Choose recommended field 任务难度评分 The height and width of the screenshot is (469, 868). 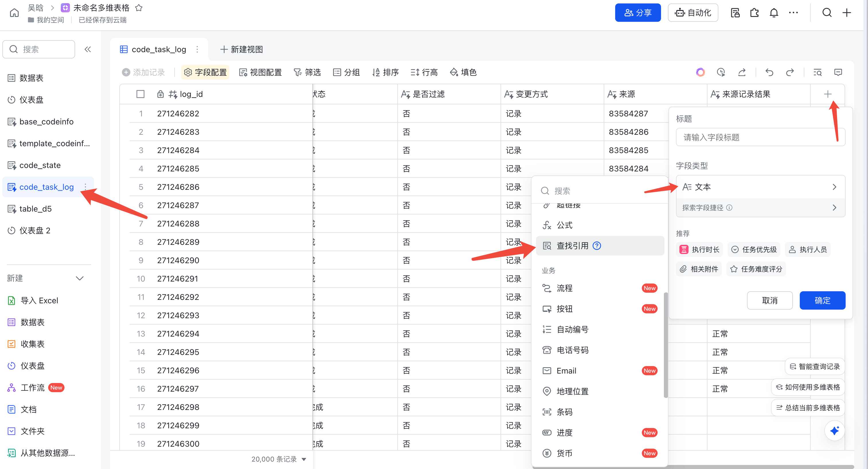point(756,269)
